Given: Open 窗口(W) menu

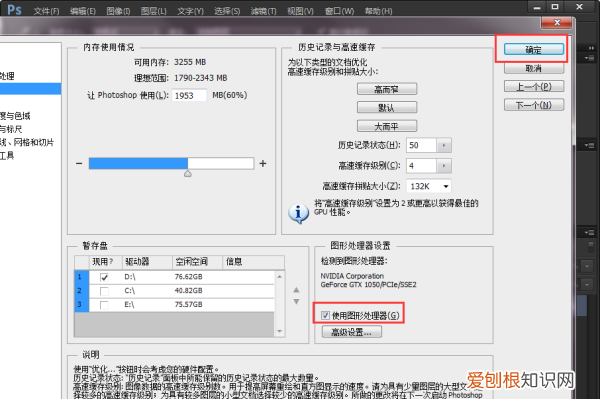Looking at the screenshot, I should click(339, 11).
